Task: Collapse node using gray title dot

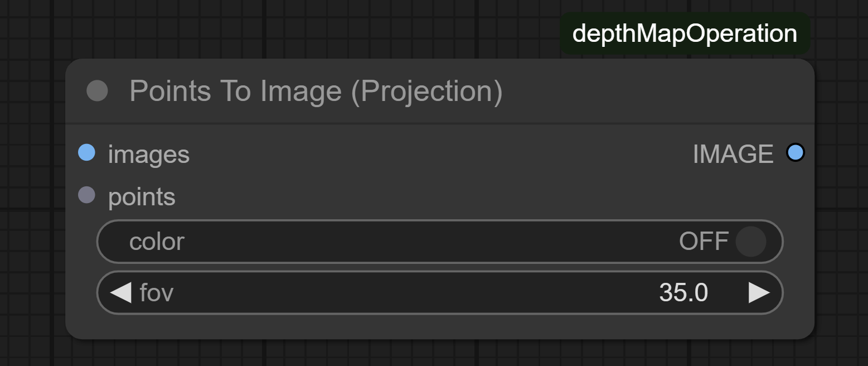Action: point(98,91)
